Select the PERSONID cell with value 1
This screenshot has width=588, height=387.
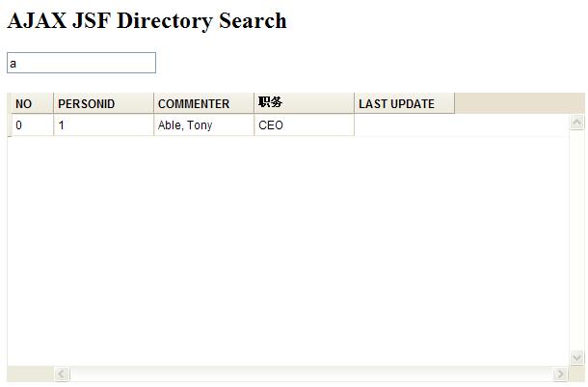click(x=103, y=125)
